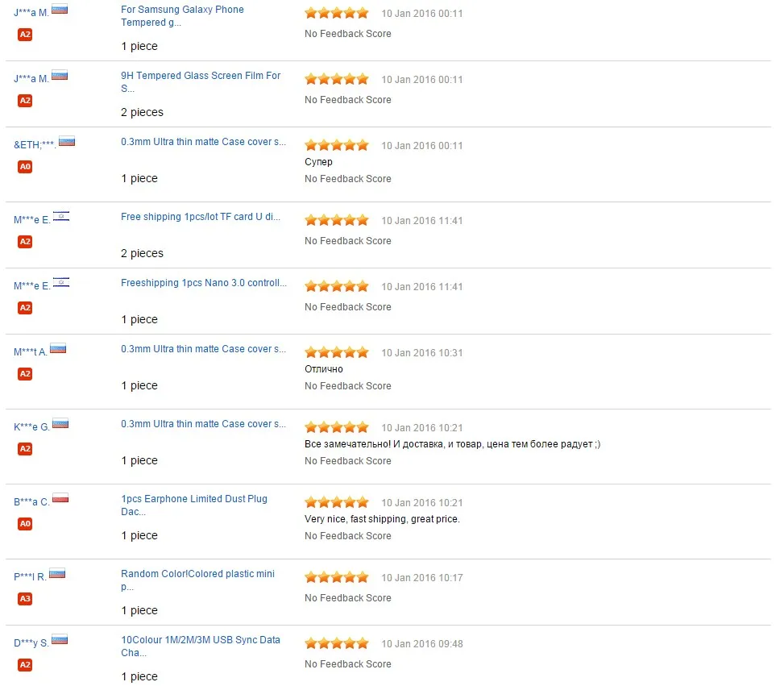
Task: Open the '9H Tempered Glass Screen Film' link
Action: coord(201,81)
